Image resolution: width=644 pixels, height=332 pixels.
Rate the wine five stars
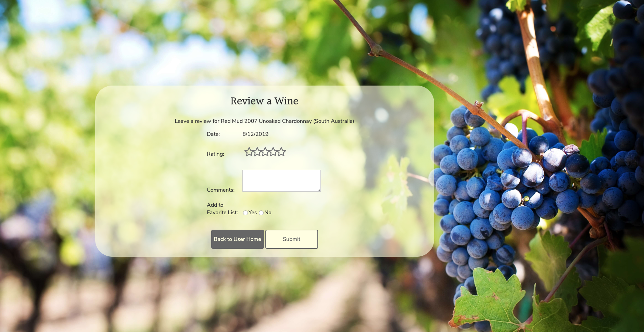coord(281,152)
